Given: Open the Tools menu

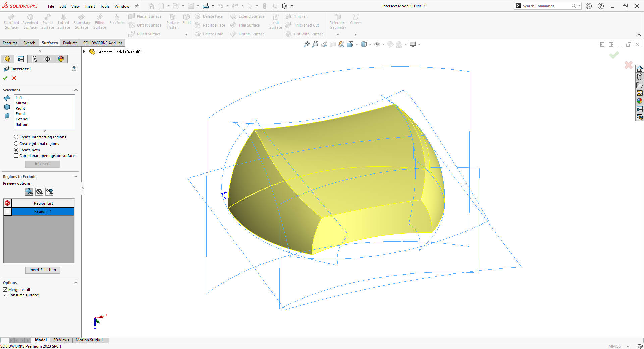Looking at the screenshot, I should point(104,6).
